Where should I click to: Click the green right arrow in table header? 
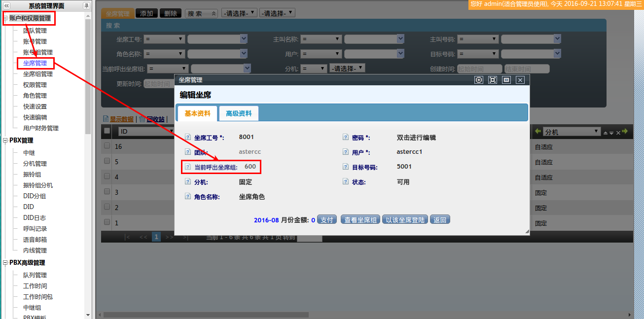pos(625,132)
